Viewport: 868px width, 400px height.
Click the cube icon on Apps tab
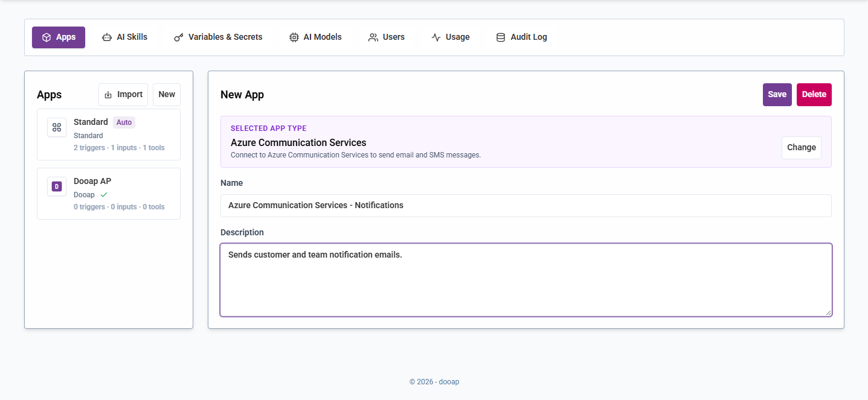click(47, 37)
